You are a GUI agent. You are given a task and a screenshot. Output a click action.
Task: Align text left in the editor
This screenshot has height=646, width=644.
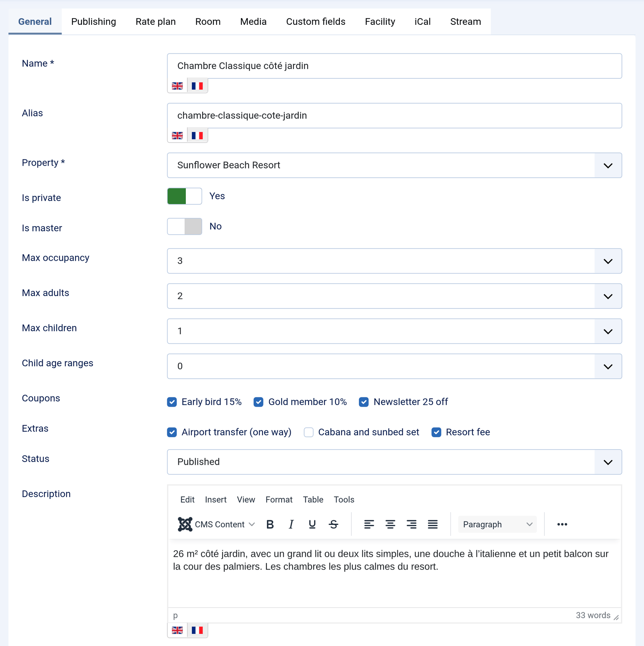click(x=369, y=525)
